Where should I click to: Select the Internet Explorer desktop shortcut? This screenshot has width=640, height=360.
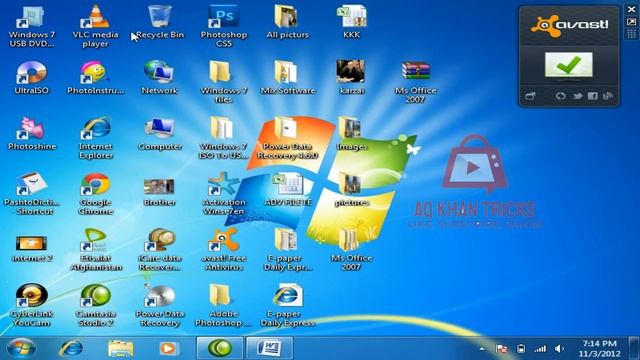point(96,138)
